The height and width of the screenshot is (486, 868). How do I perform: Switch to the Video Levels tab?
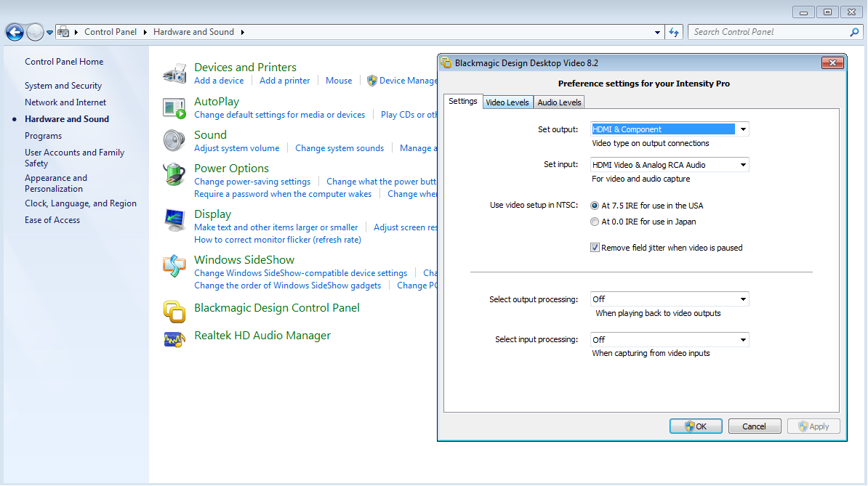507,102
